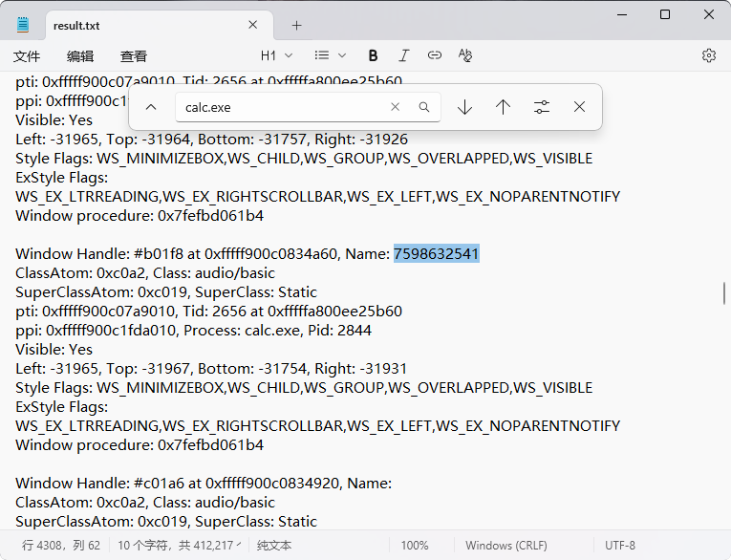Toggle italic formatting

pyautogui.click(x=404, y=56)
